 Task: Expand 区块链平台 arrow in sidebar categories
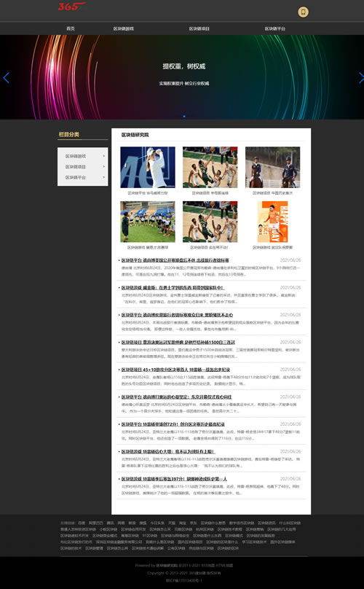pos(104,177)
